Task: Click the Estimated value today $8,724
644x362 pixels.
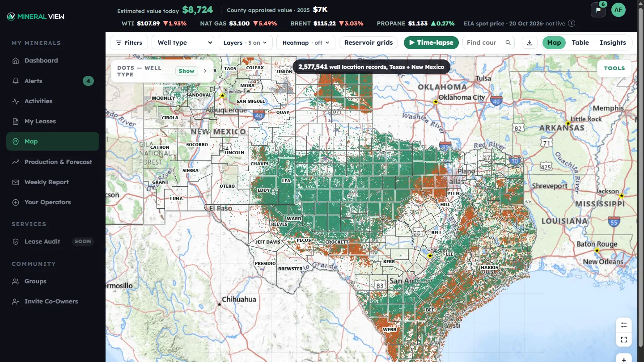Action: tap(165, 10)
